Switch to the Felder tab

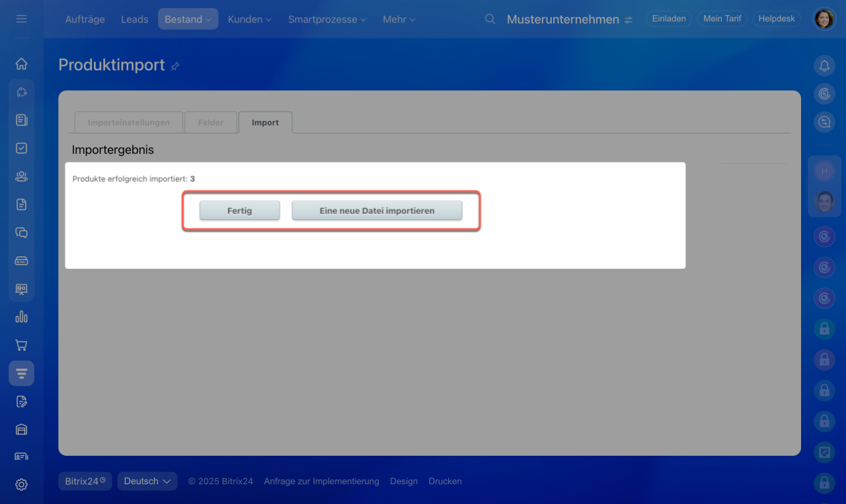[x=210, y=122]
